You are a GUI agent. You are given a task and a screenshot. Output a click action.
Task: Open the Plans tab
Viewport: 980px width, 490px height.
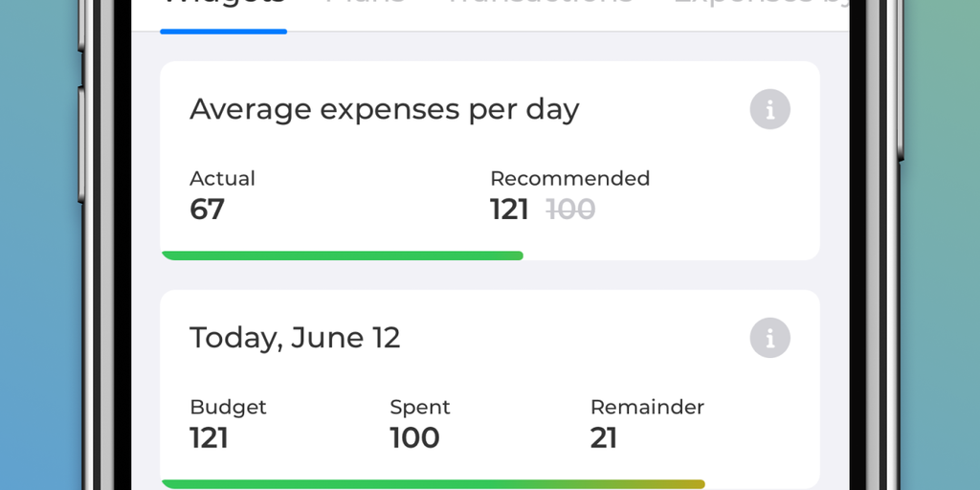[x=365, y=5]
